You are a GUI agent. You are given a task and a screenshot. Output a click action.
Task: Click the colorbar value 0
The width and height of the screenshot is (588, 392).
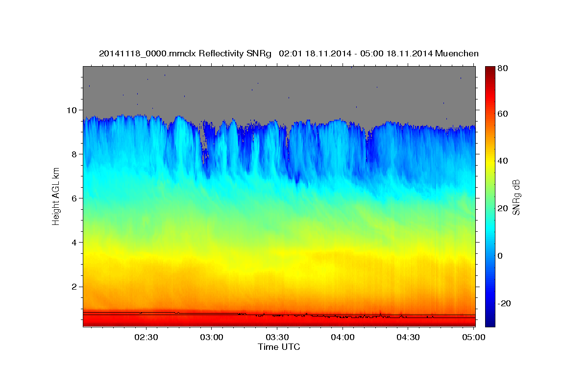(501, 256)
